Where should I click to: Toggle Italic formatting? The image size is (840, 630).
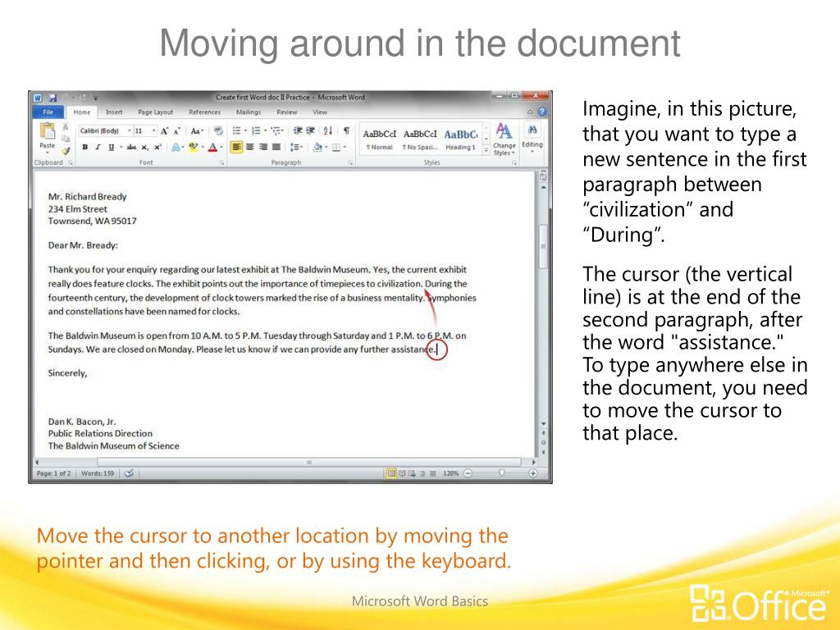[x=98, y=148]
